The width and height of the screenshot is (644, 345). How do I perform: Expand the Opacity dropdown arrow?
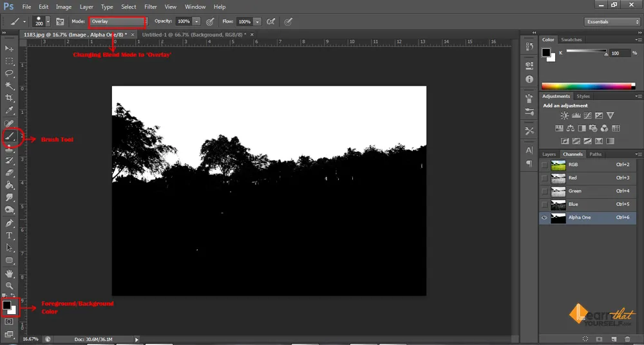[196, 21]
